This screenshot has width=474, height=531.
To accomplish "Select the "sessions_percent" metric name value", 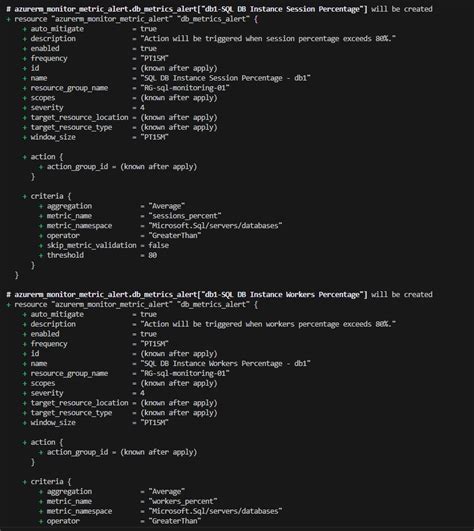I will [x=185, y=216].
